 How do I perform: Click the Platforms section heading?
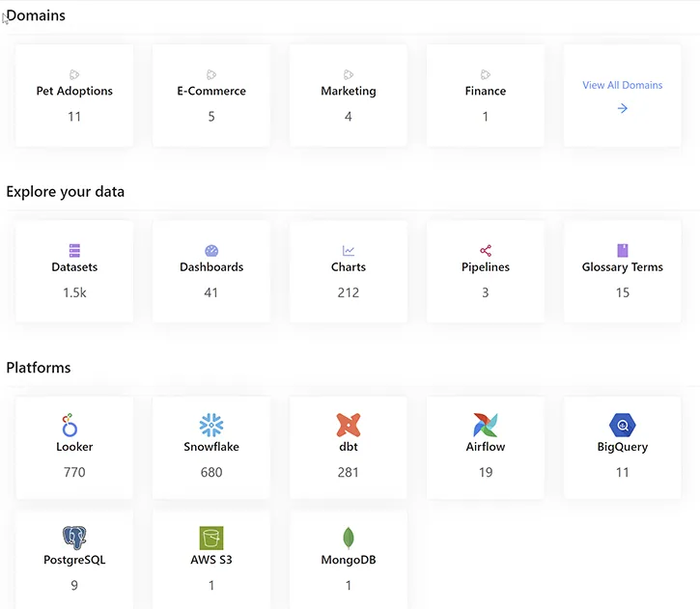pyautogui.click(x=39, y=368)
